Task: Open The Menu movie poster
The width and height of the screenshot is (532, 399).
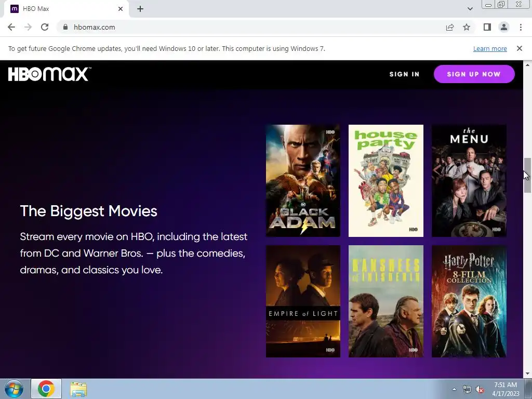Action: coord(469,180)
